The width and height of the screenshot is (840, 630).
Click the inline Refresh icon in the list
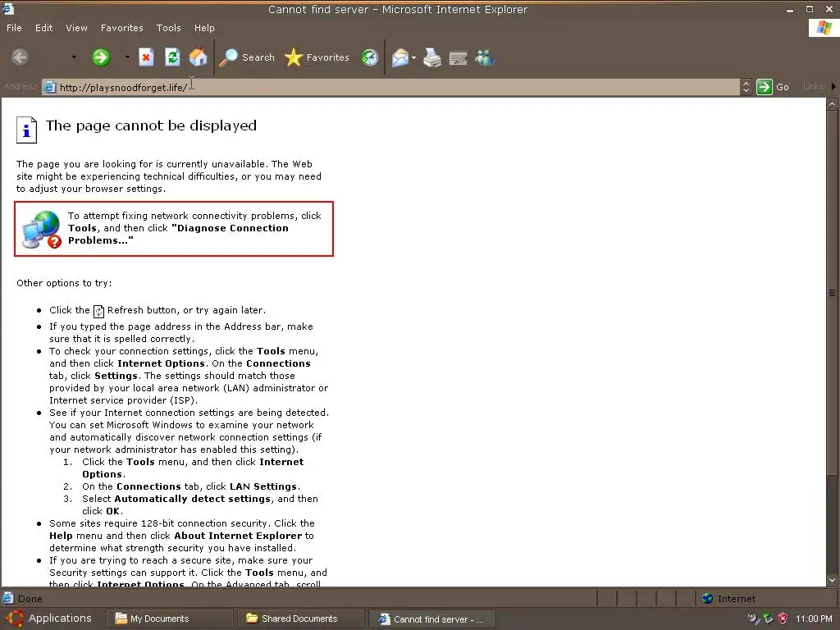[x=98, y=311]
